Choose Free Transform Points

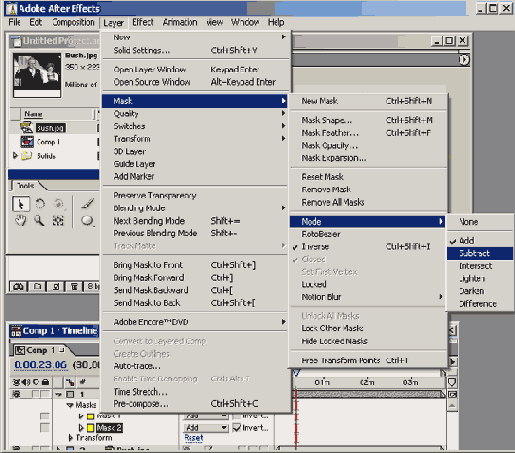[x=367, y=360]
